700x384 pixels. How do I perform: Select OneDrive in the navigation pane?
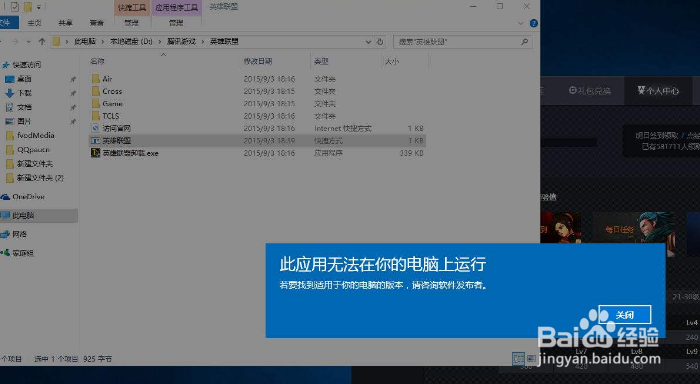pos(23,196)
